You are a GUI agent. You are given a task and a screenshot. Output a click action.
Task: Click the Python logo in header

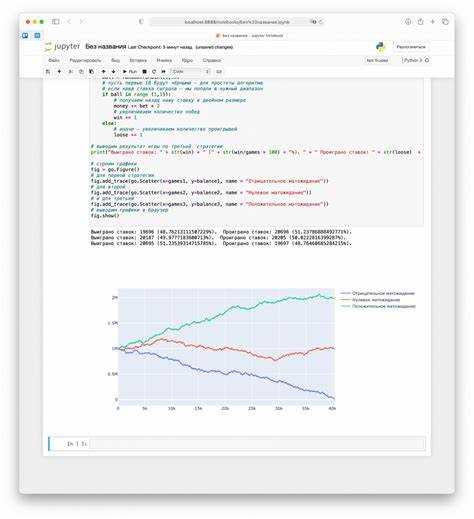click(x=380, y=47)
